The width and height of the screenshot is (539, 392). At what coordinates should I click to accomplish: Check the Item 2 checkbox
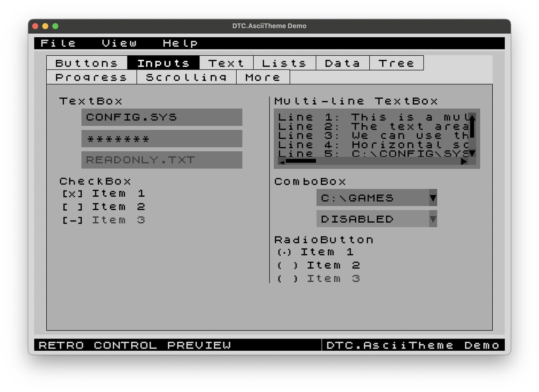[104, 207]
